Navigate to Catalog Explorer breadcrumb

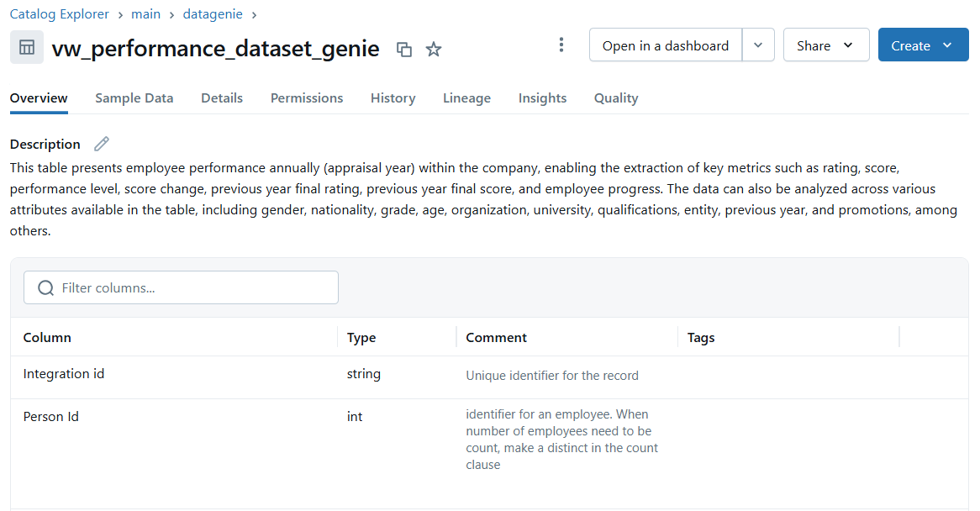[x=60, y=14]
